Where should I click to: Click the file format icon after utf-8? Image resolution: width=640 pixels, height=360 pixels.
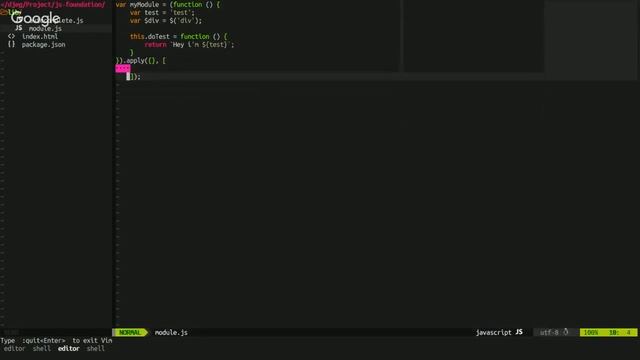[x=566, y=332]
